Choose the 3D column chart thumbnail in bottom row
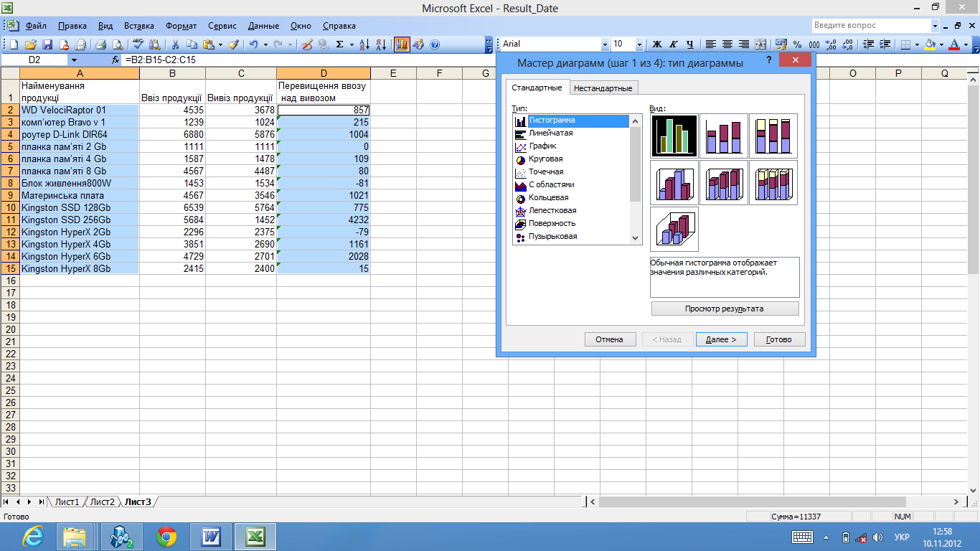The height and width of the screenshot is (551, 980). click(674, 229)
